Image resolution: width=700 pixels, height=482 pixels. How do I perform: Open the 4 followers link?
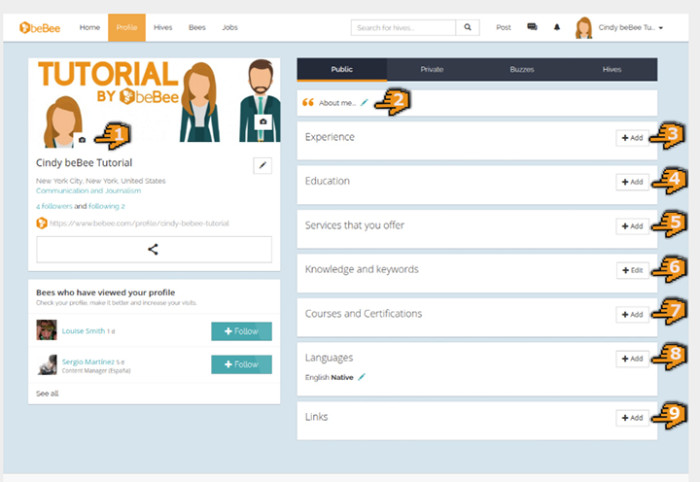(54, 206)
